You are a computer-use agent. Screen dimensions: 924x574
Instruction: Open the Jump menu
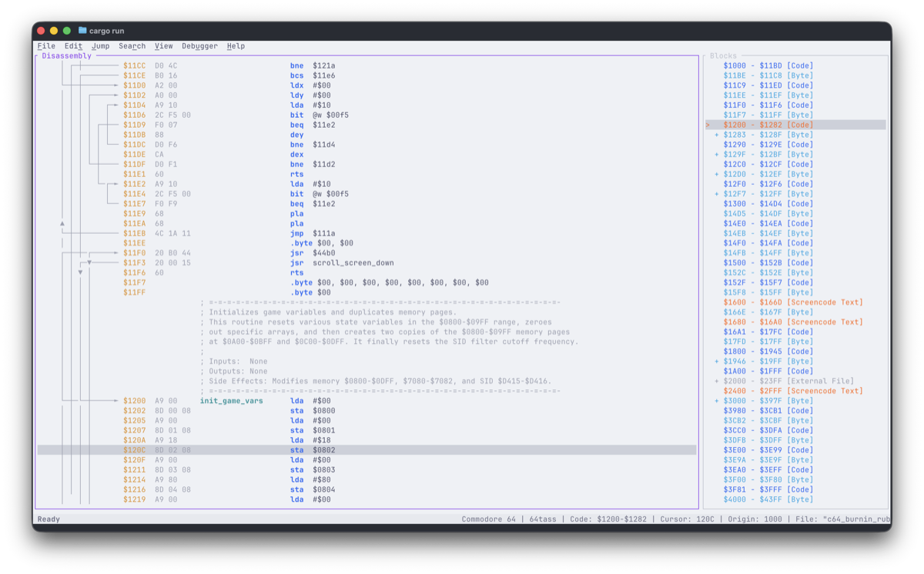click(x=100, y=46)
